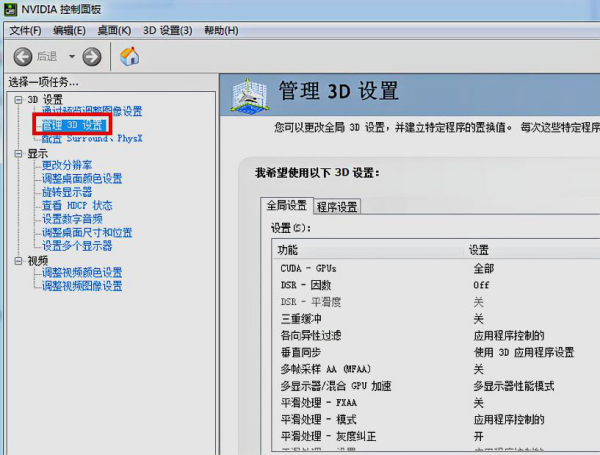This screenshot has width=600, height=455.
Task: Open 配置 Surround、PhysX link
Action: [92, 139]
